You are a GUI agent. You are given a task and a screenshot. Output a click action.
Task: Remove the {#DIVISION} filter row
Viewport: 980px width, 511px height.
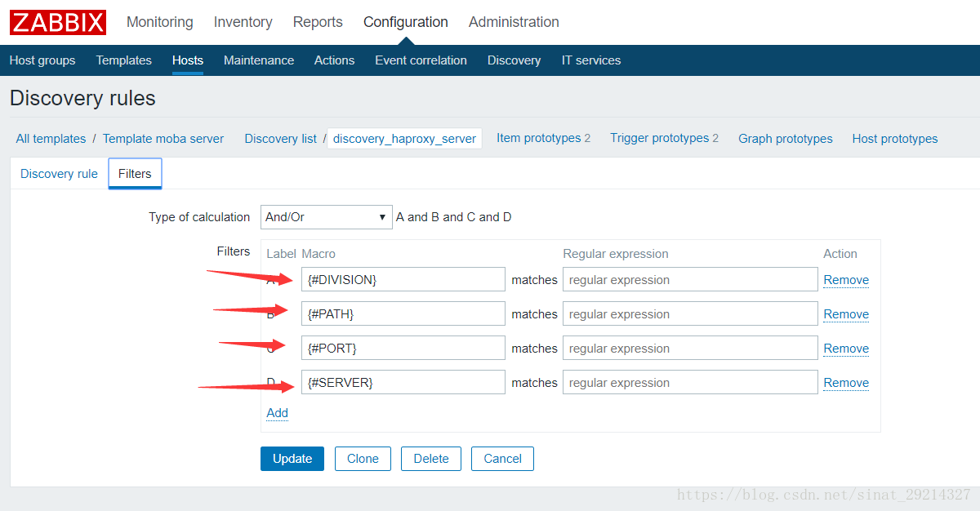pos(846,280)
